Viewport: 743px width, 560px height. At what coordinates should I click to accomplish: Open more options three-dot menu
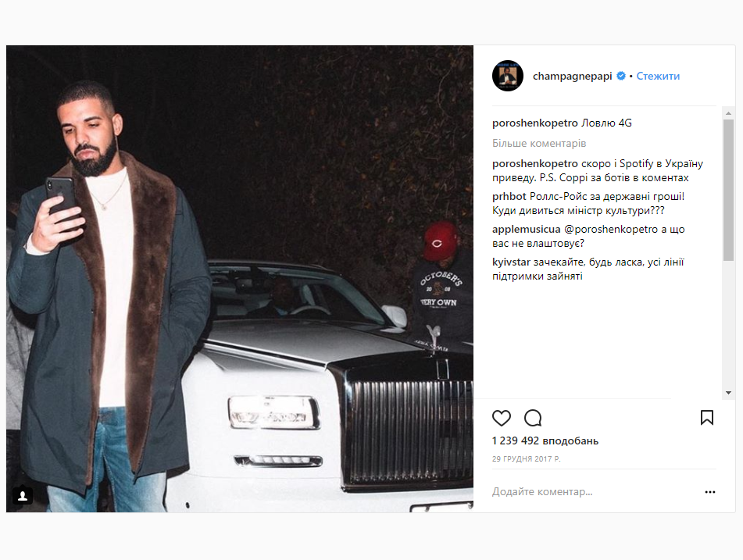710,492
